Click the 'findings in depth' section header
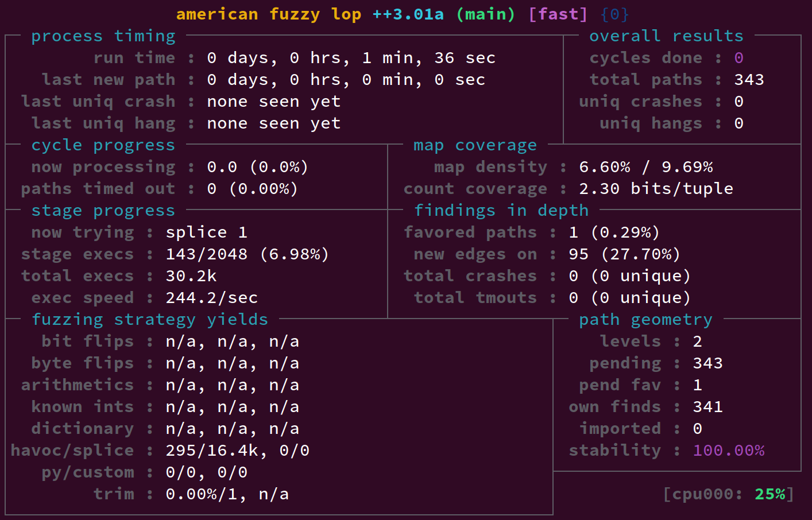 coord(501,211)
